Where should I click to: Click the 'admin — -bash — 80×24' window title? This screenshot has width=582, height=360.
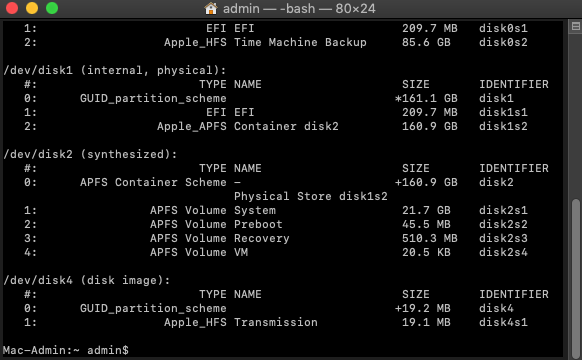pyautogui.click(x=299, y=8)
